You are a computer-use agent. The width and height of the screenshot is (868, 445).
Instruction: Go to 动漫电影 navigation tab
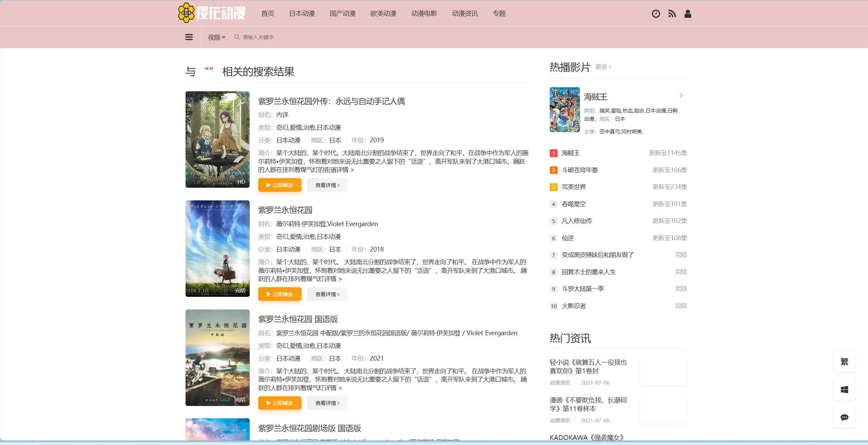click(x=424, y=14)
